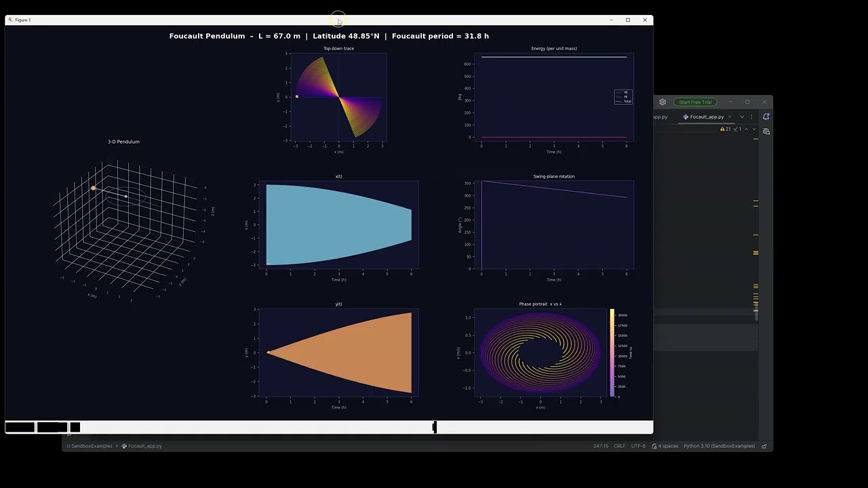The width and height of the screenshot is (868, 488).
Task: Click the orange marker on top-down trace
Action: pyautogui.click(x=297, y=97)
